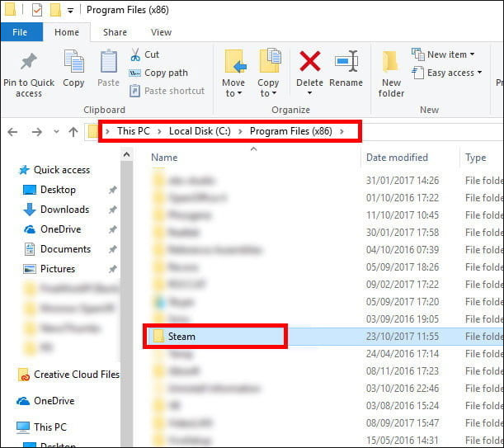Open the pinned OneDrive under Quick access
This screenshot has height=448, width=504.
pyautogui.click(x=53, y=229)
